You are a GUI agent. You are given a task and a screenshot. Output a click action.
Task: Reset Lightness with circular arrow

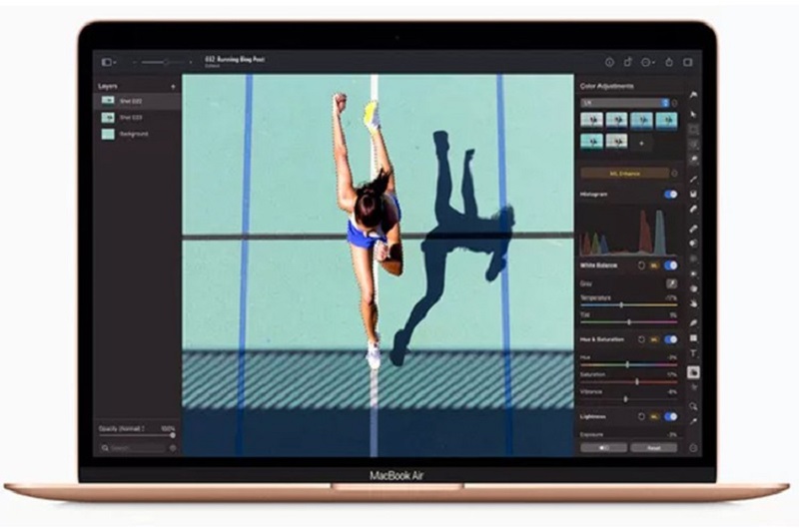tap(641, 416)
